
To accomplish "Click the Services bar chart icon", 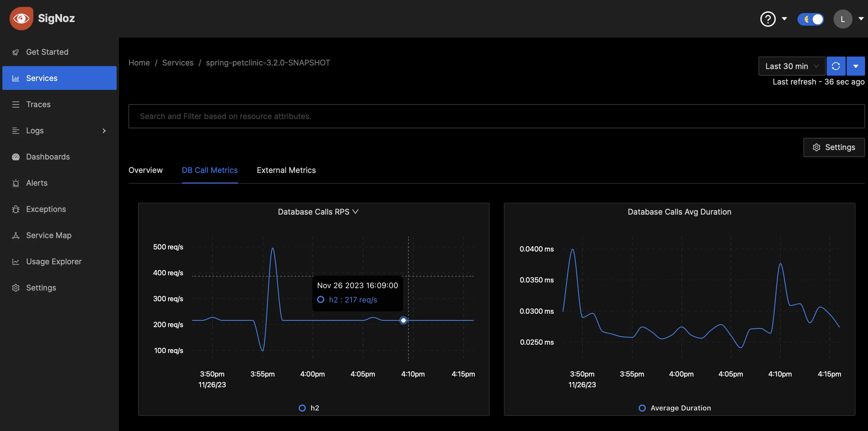I will coord(15,78).
